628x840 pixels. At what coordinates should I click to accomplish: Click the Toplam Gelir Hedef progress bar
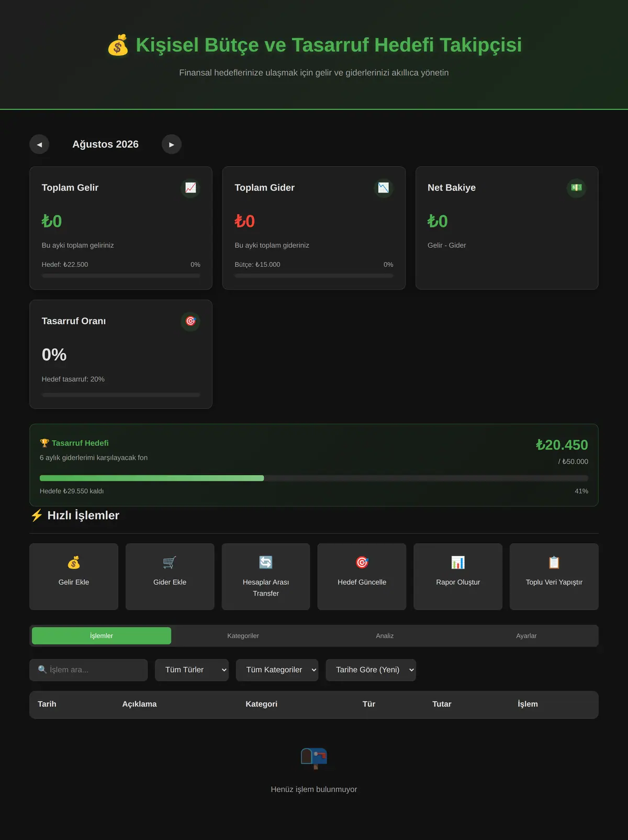[x=121, y=276]
